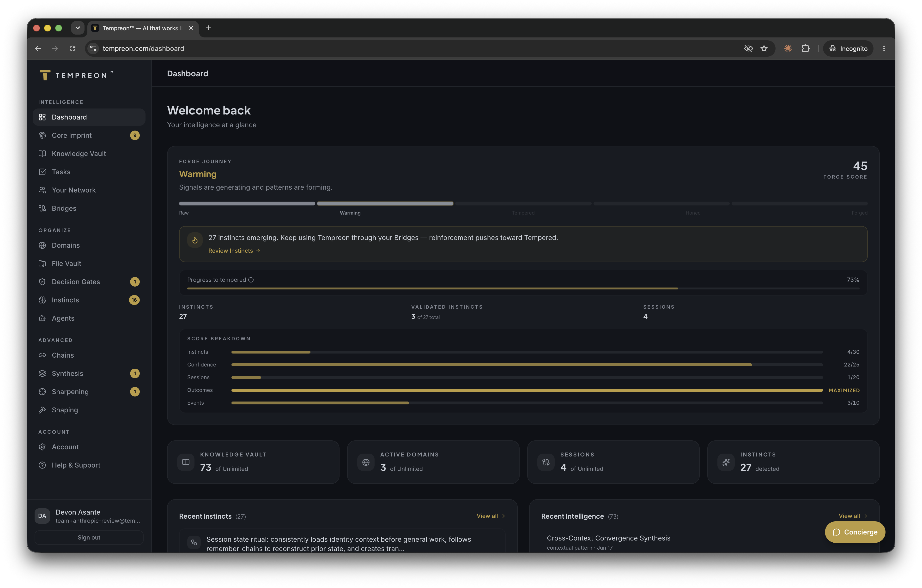The height and width of the screenshot is (588, 922).
Task: Click the Instincts brain icon in sidebar
Action: point(42,300)
